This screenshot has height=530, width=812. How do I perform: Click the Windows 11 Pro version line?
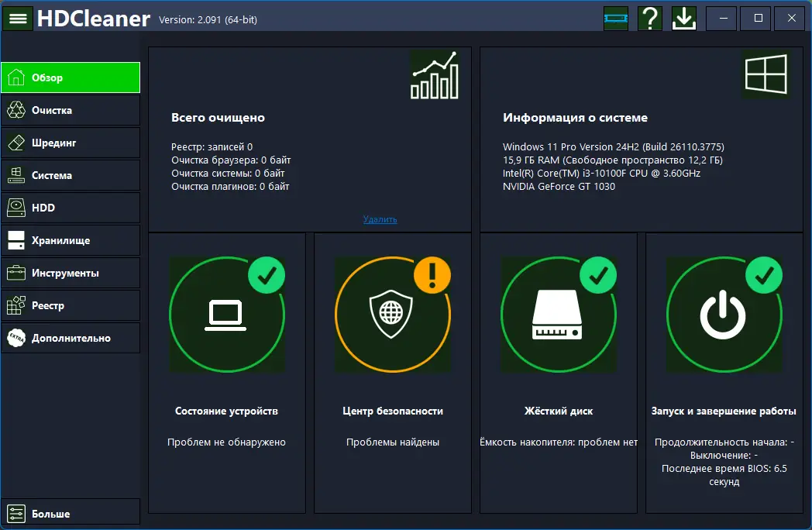[613, 146]
